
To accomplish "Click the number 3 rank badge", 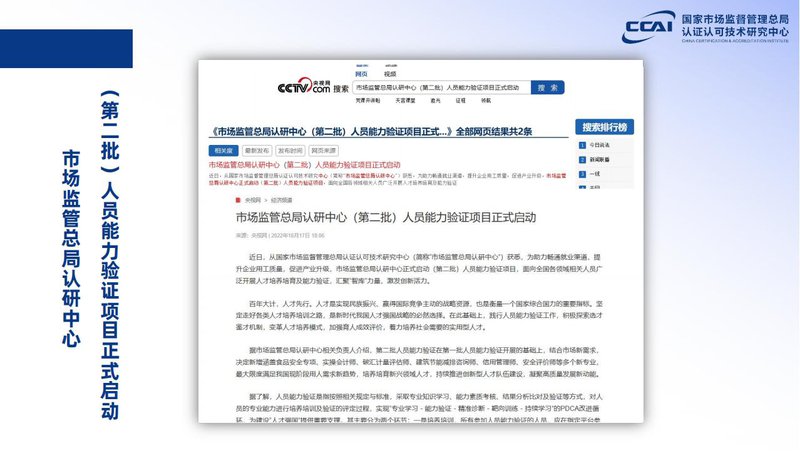I will coord(582,173).
